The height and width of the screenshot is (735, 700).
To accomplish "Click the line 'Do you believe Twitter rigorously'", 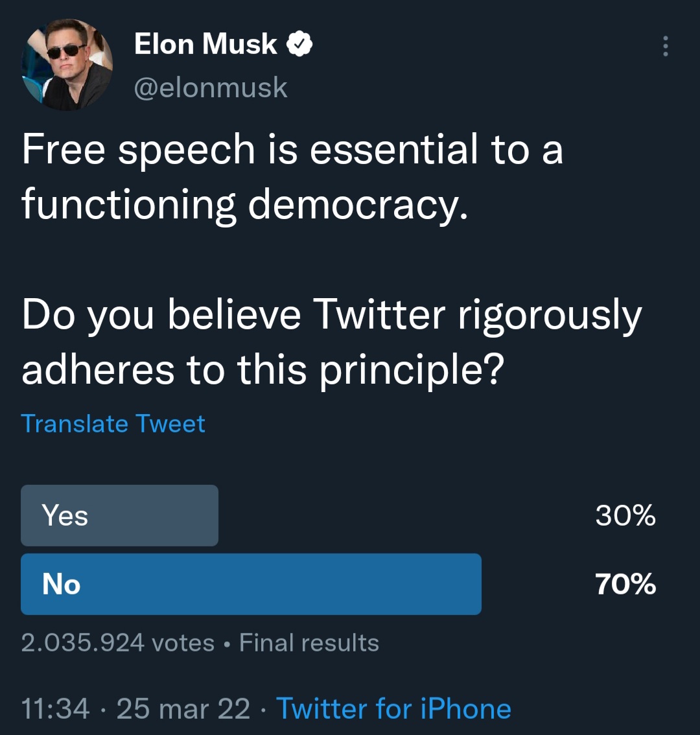I will 331,314.
